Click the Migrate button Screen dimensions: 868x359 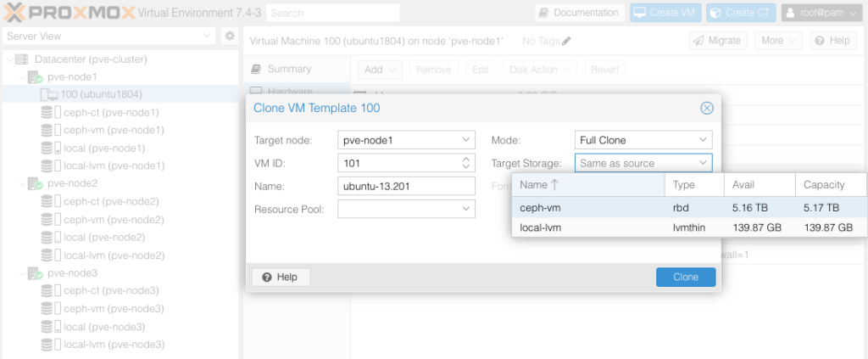(718, 41)
